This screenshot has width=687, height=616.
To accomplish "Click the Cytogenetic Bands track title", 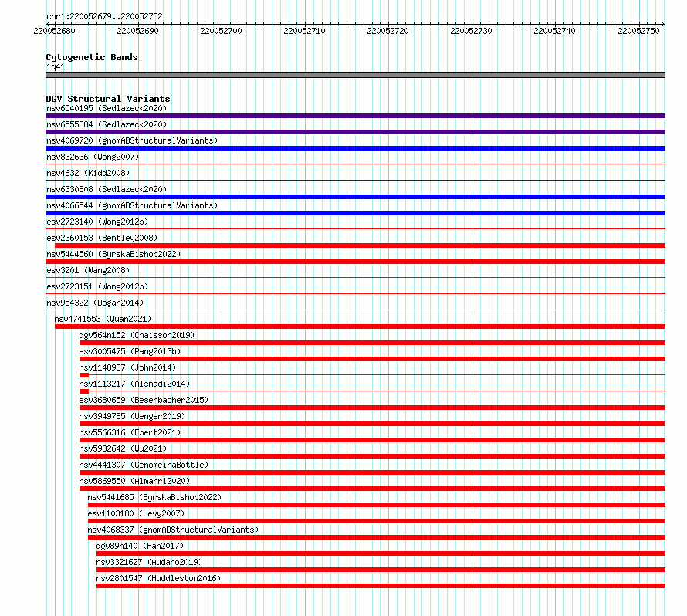I will [x=92, y=57].
